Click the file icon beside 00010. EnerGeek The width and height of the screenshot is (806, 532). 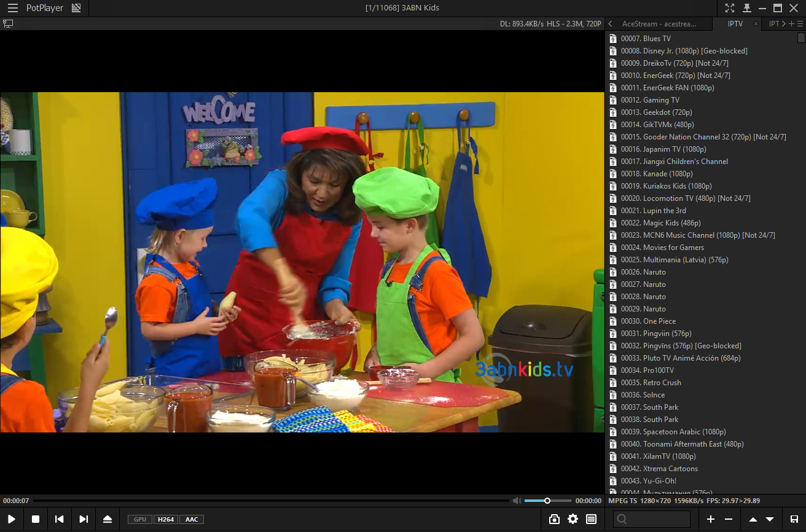612,76
